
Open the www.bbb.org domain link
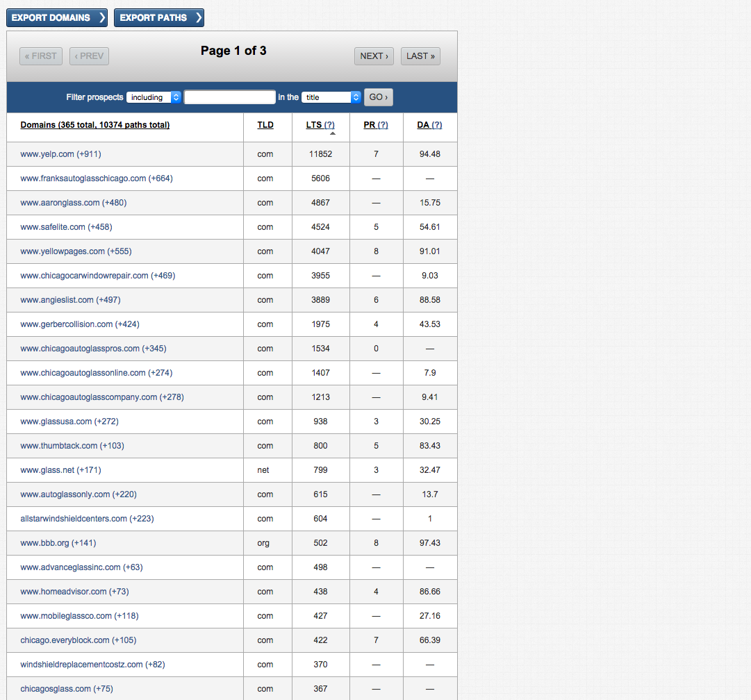pos(44,543)
